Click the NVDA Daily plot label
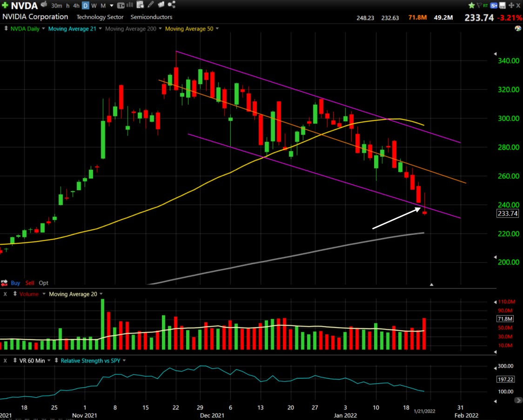This screenshot has width=523, height=420. 25,29
